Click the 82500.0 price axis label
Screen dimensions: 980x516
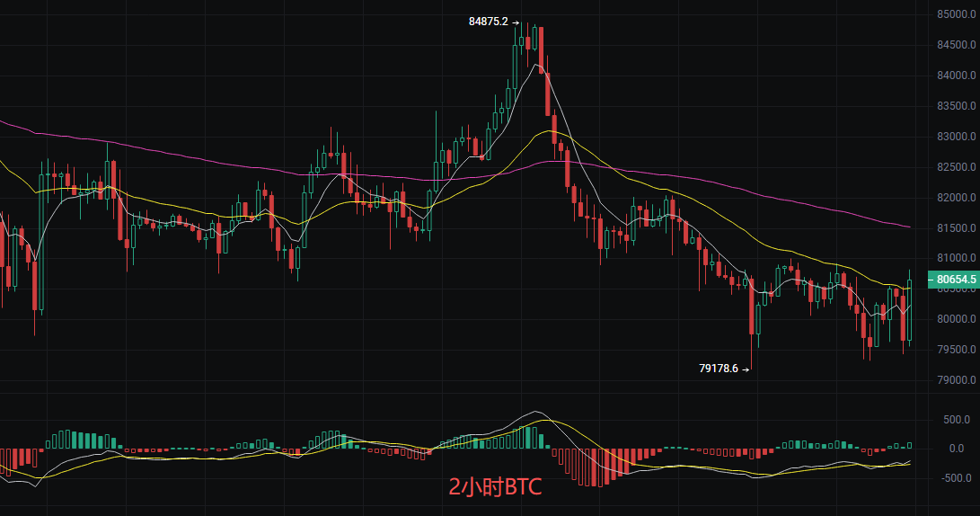coord(957,167)
